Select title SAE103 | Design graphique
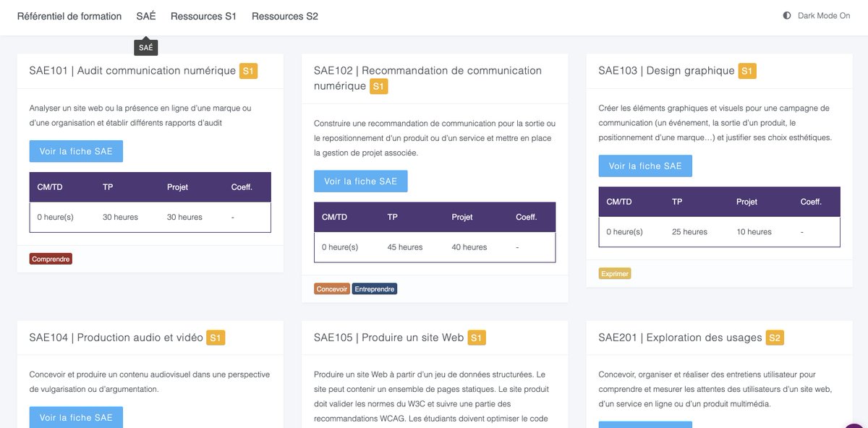 pos(666,71)
